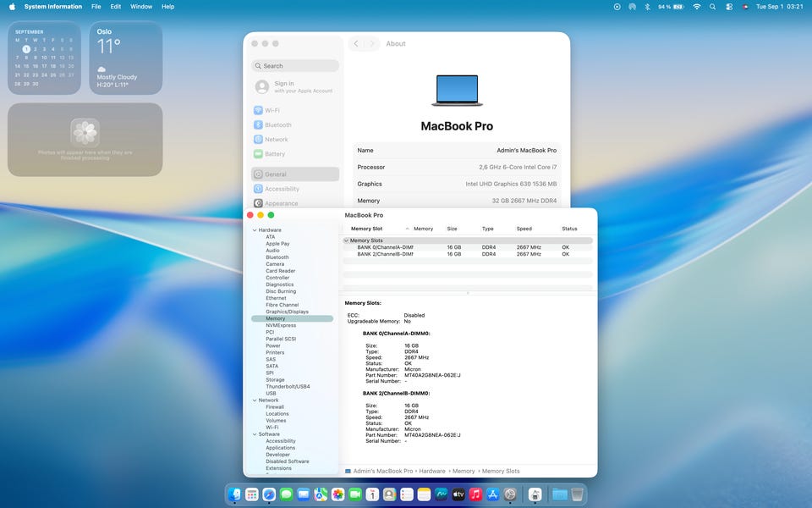812x508 pixels.
Task: Open Messages app in the Dock
Action: [287, 494]
